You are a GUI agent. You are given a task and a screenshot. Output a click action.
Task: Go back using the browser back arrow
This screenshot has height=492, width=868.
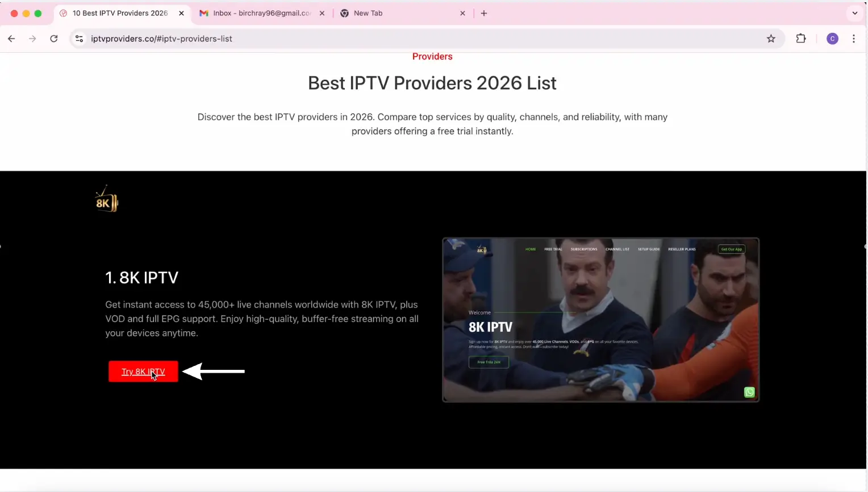(11, 39)
